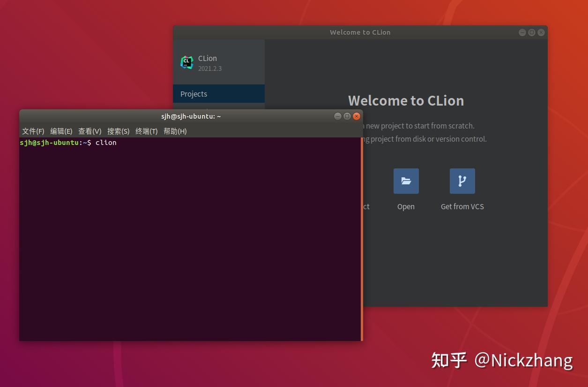Viewport: 588px width, 387px height.
Task: Open the 帮助(H) menu
Action: click(175, 131)
